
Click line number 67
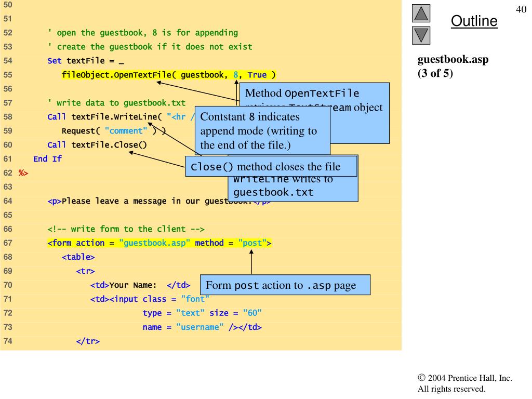coord(8,243)
